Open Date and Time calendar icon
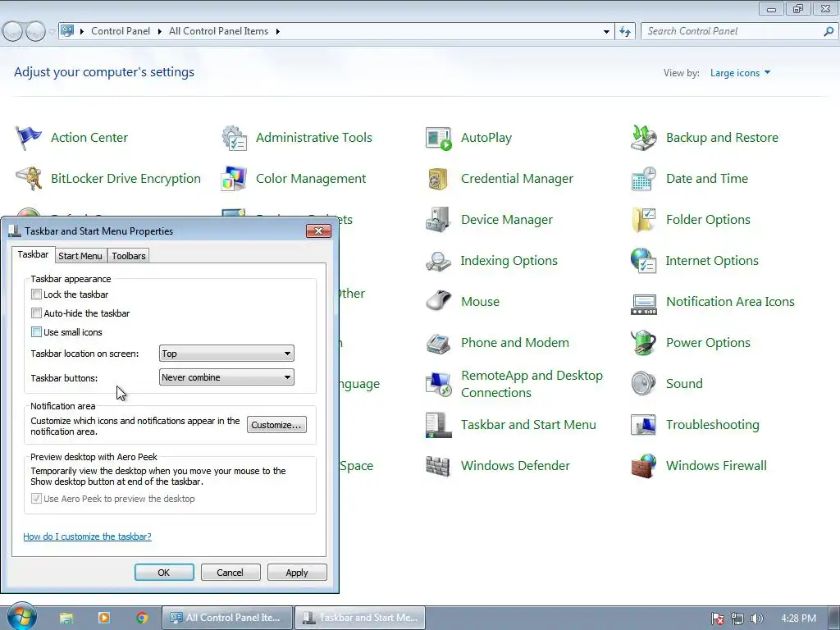The width and height of the screenshot is (840, 630). click(x=644, y=178)
